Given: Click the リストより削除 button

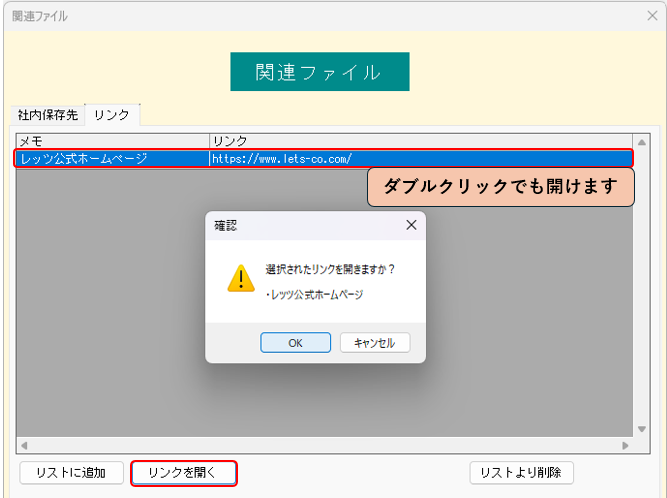Looking at the screenshot, I should (x=520, y=472).
